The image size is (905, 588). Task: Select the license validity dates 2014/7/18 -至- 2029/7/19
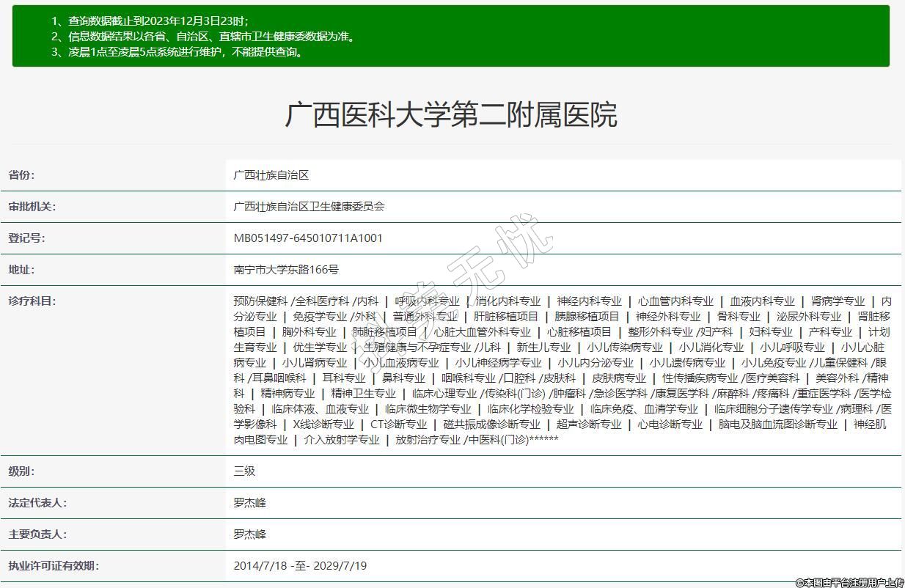click(x=300, y=566)
